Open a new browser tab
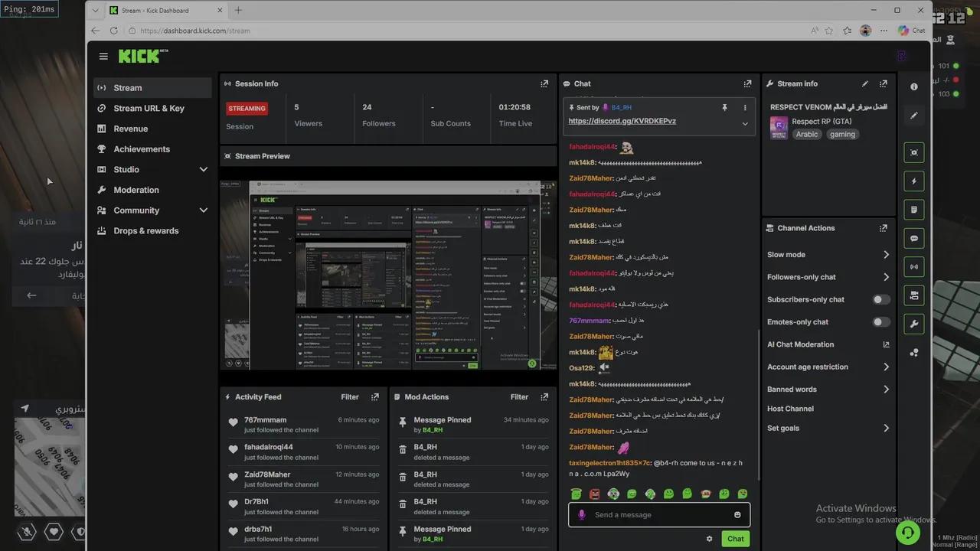The image size is (980, 551). point(238,10)
